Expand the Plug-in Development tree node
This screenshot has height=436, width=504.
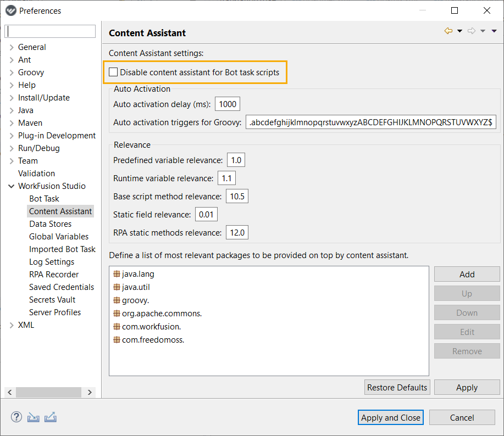coord(12,136)
